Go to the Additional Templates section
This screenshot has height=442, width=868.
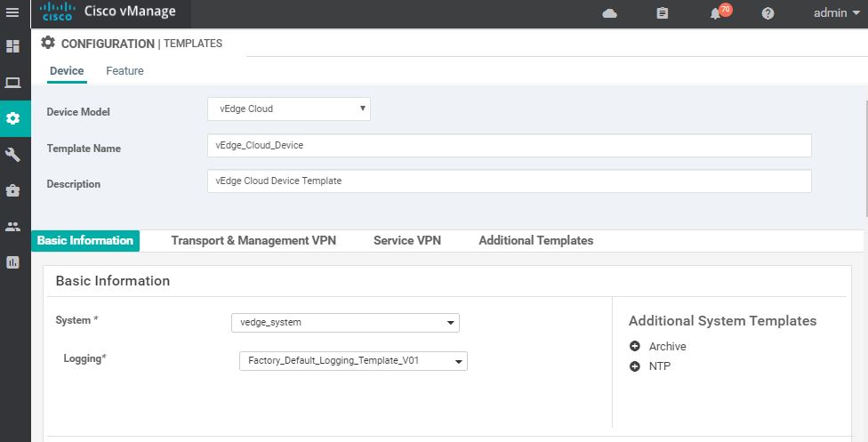[x=536, y=240]
